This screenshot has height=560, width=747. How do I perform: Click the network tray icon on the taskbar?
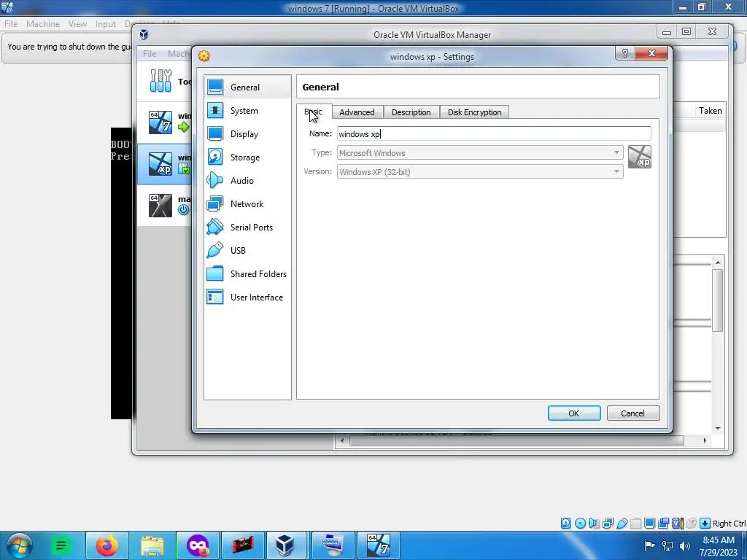pos(667,545)
